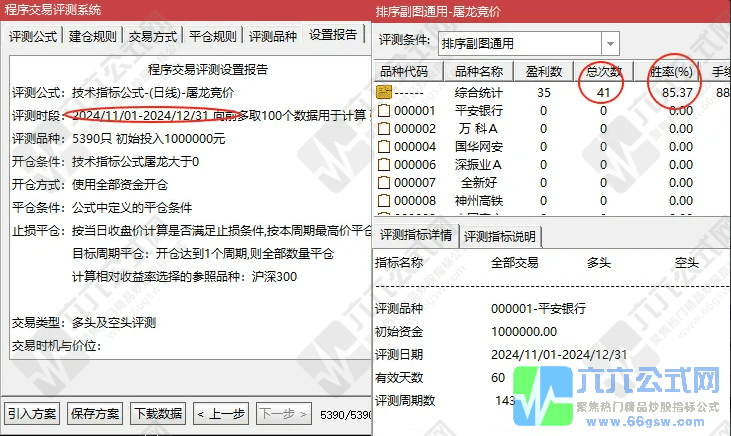Viewport: 731px width, 436px height.
Task: Click the 开仓条件 line in report
Action: coord(105,162)
